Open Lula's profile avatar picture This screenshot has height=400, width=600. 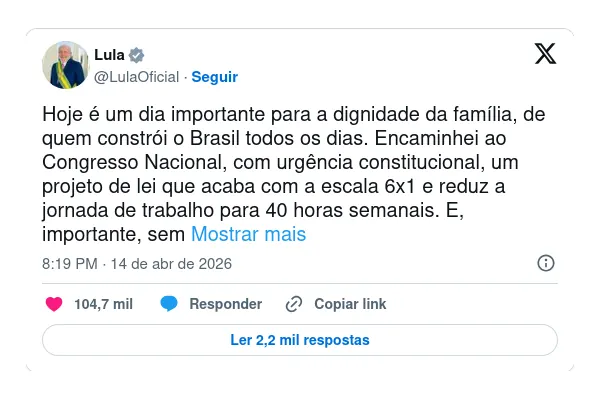pos(65,65)
